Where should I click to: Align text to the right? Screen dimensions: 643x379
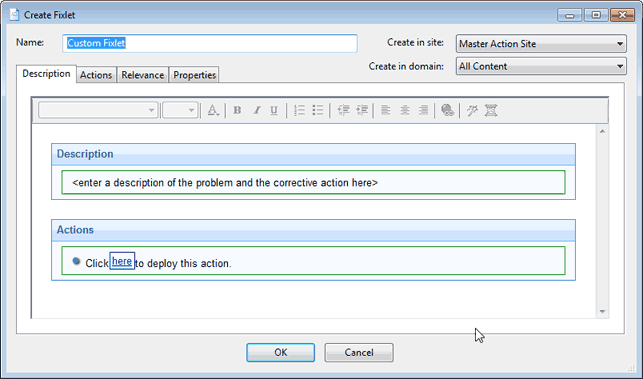[x=424, y=110]
